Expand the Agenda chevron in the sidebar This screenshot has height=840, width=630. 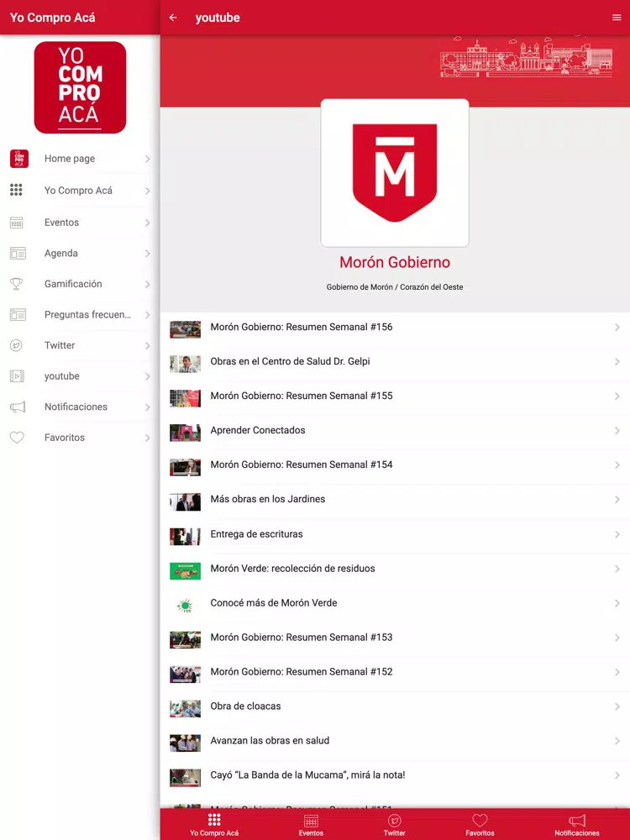coord(147,254)
